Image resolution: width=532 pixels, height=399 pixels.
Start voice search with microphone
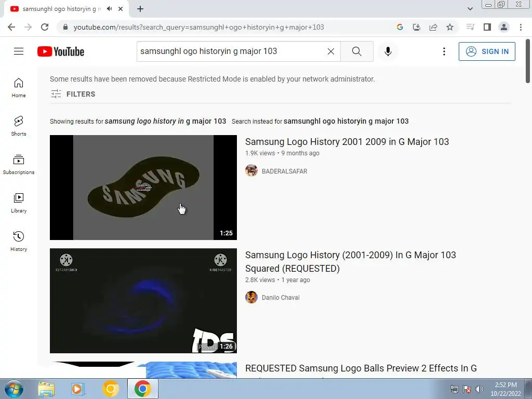(x=388, y=51)
